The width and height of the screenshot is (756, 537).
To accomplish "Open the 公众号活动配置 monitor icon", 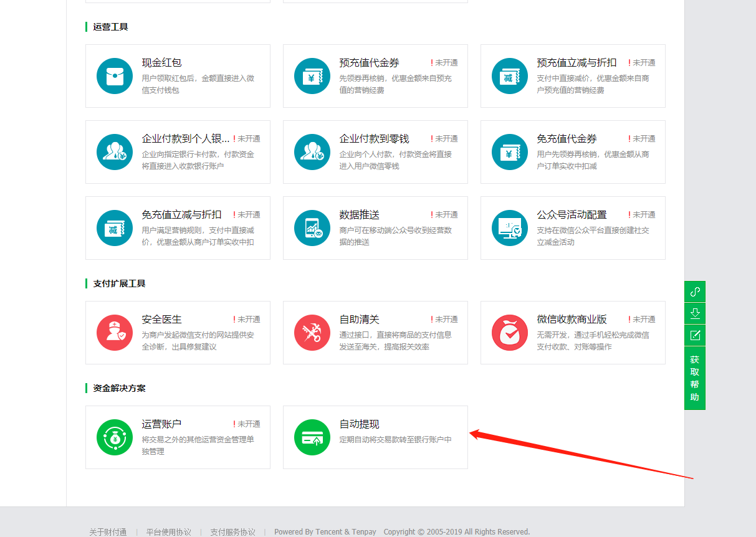I will pos(510,228).
